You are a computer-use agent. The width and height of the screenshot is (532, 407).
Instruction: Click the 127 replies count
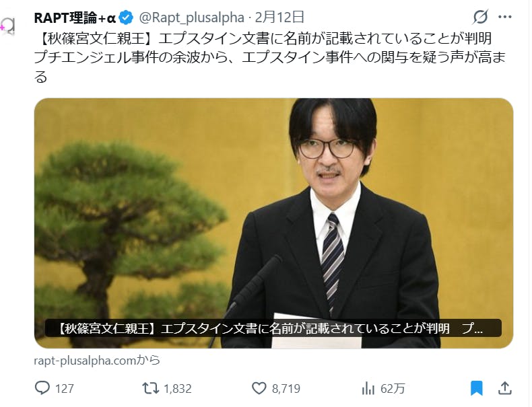click(x=65, y=389)
